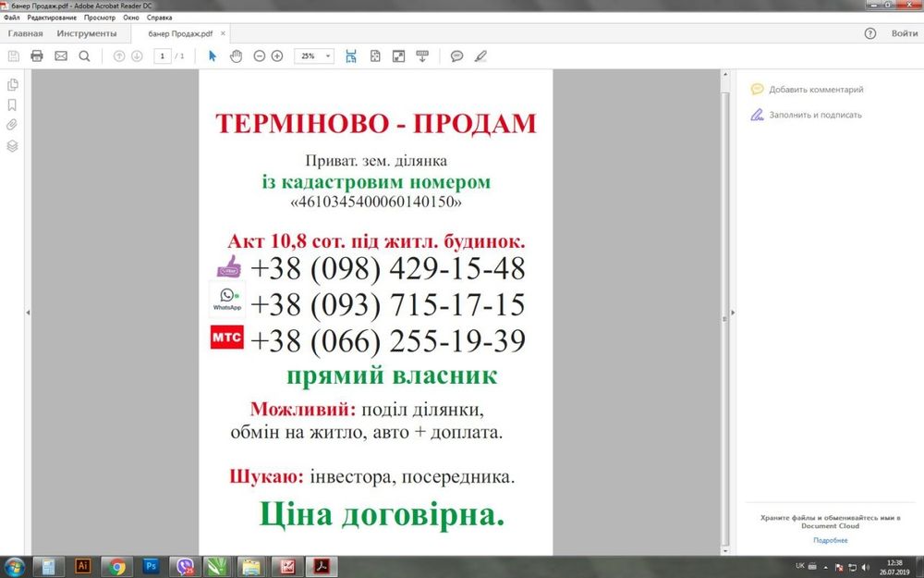
Task: Click the document vertical scrollbar thumb
Action: tap(725, 318)
